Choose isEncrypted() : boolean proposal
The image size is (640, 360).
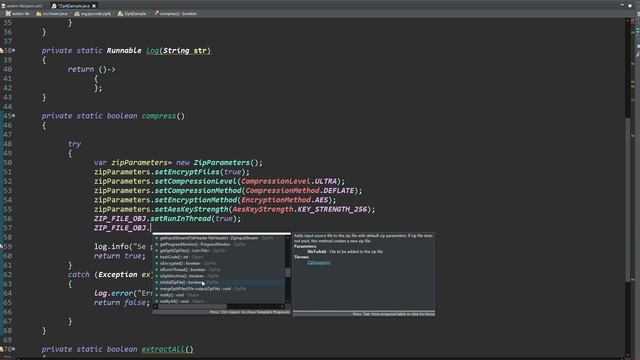(220, 263)
